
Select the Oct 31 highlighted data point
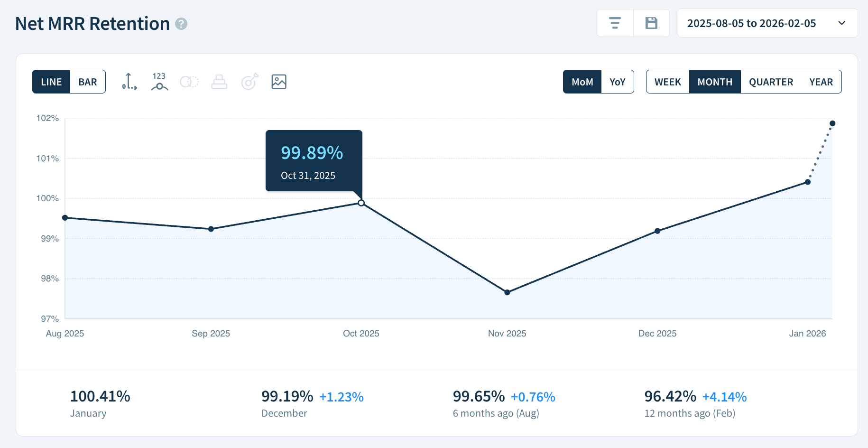361,203
